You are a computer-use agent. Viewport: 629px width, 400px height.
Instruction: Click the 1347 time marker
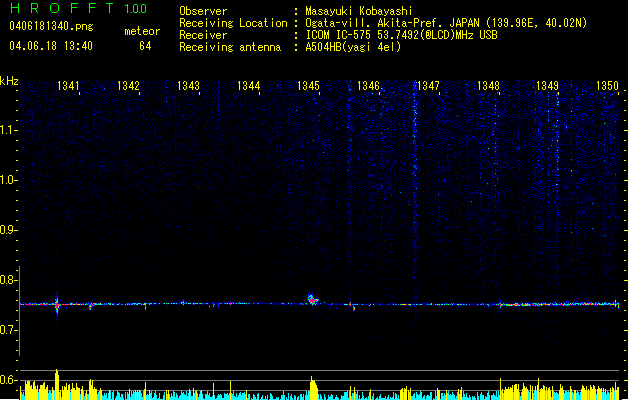428,85
